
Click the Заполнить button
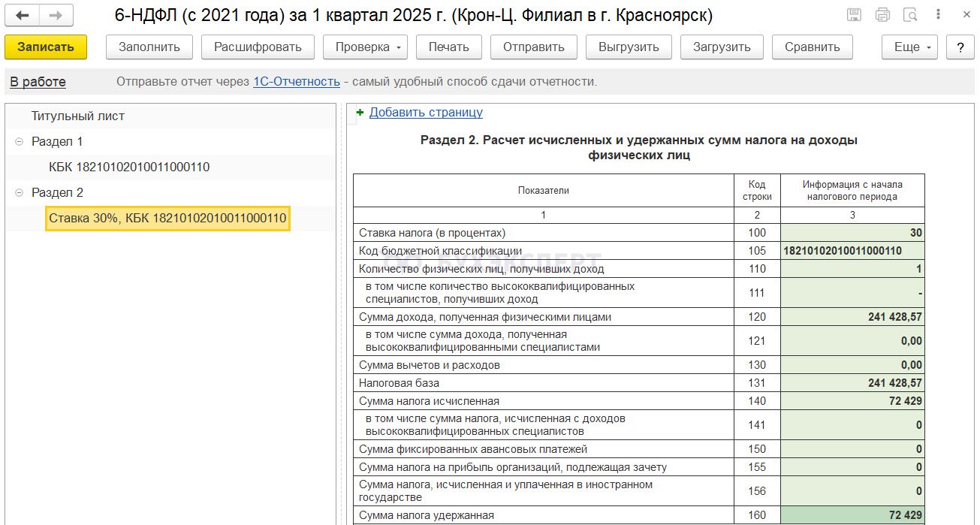149,47
